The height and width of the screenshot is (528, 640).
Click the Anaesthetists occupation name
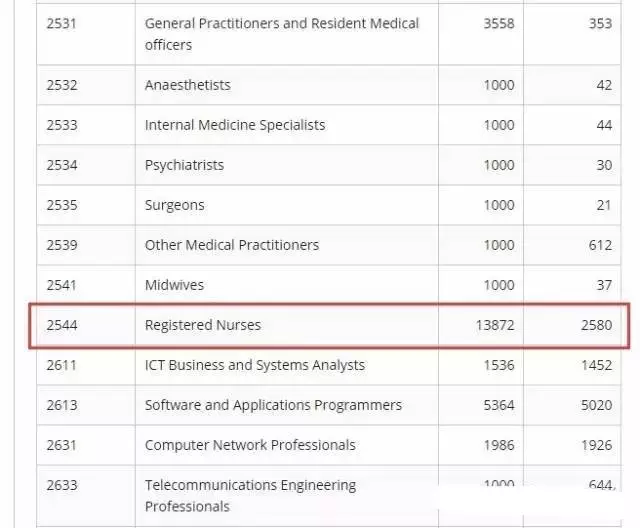click(x=187, y=85)
